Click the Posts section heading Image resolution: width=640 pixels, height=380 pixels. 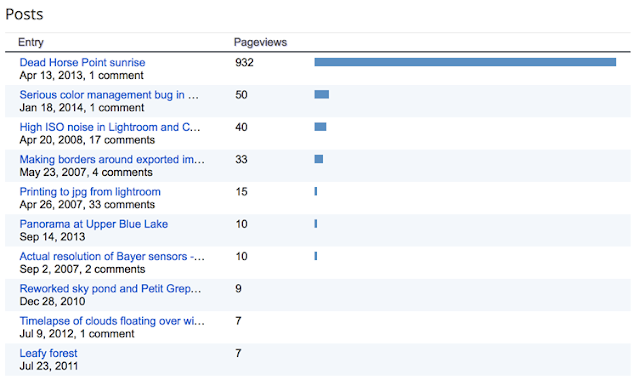click(24, 14)
